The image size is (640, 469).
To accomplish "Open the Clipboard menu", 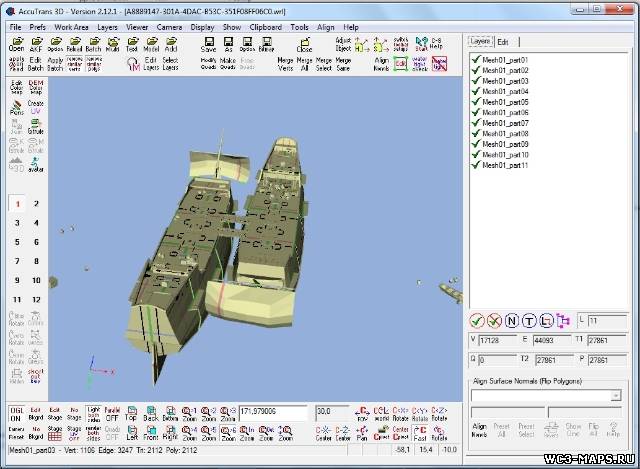I will pyautogui.click(x=265, y=26).
